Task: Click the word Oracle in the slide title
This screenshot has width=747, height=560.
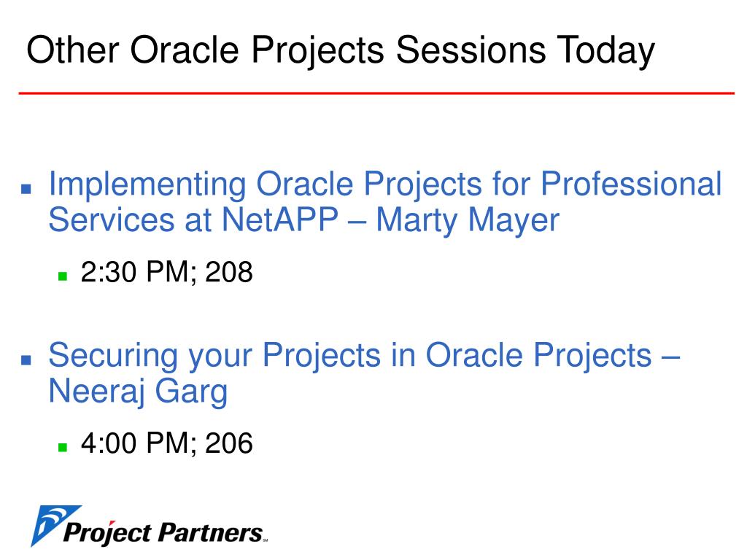Action: pos(185,50)
